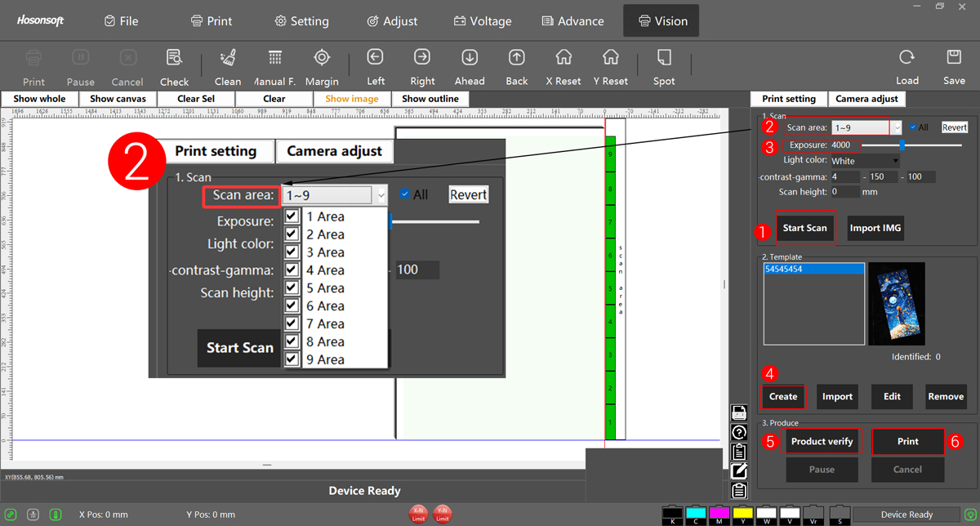
Task: Click the Y-N Limit red indicator
Action: pos(442,514)
